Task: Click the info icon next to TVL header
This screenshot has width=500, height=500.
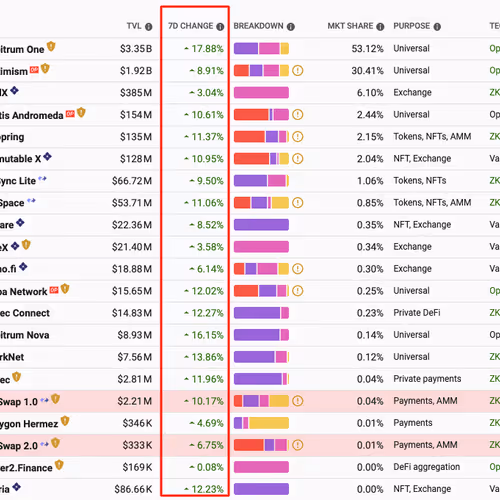Action: click(149, 27)
